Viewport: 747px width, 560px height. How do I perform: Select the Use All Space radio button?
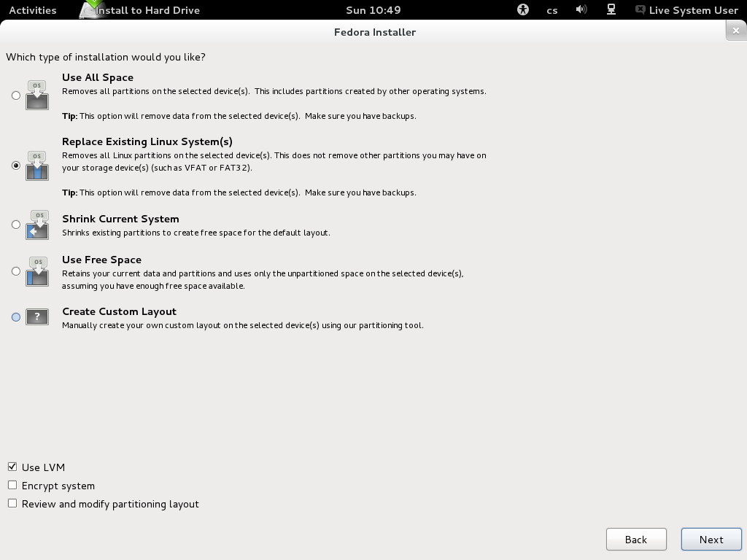pyautogui.click(x=16, y=96)
